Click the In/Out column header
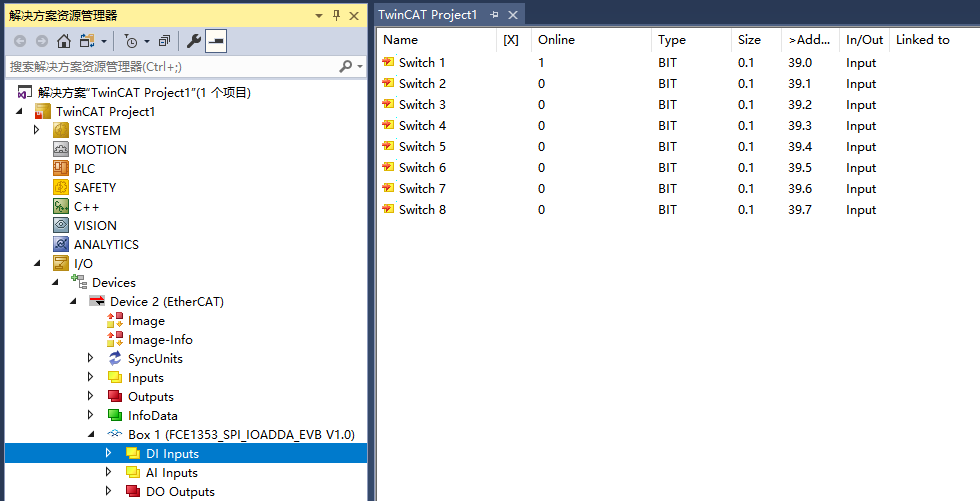This screenshot has width=980, height=501. click(864, 40)
